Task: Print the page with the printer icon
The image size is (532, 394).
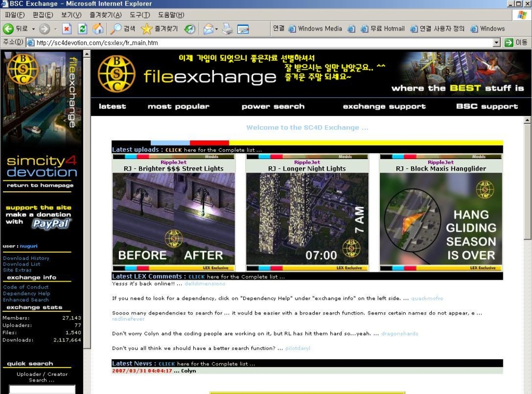Action: tap(228, 29)
